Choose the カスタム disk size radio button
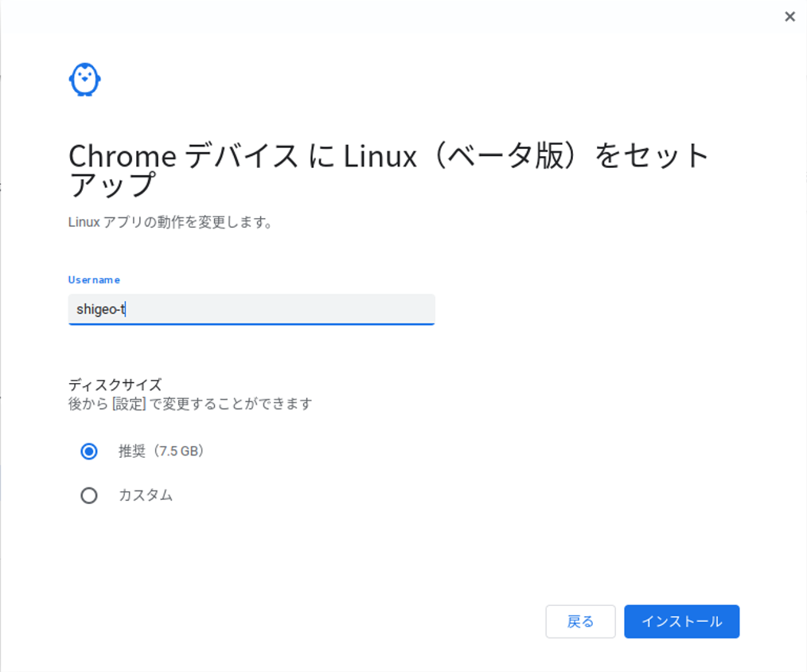The height and width of the screenshot is (672, 807). point(89,496)
